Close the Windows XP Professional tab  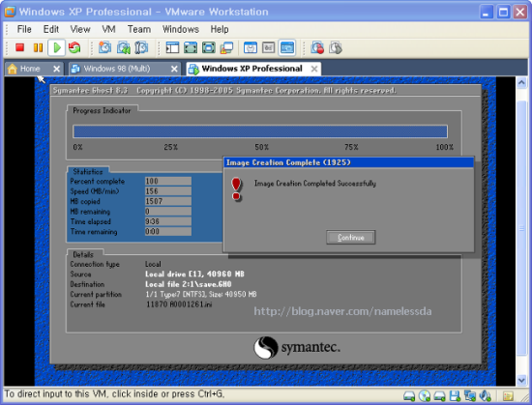314,70
